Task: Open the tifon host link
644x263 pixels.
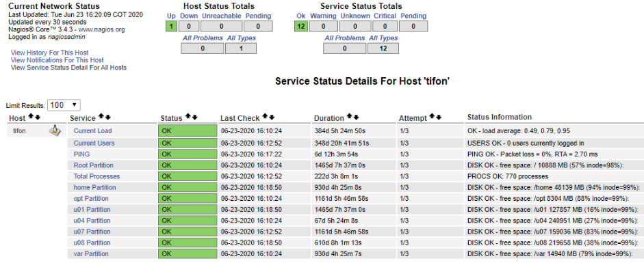Action: pyautogui.click(x=19, y=131)
